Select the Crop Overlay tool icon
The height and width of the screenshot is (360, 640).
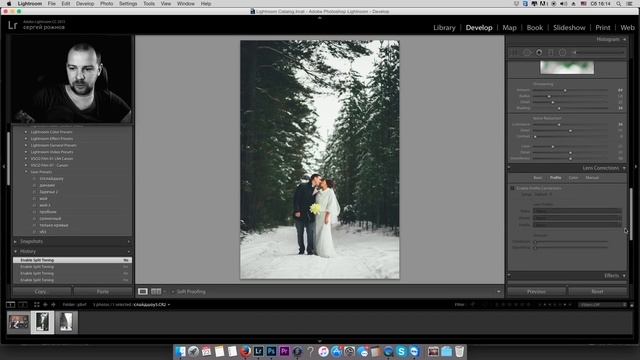(514, 53)
